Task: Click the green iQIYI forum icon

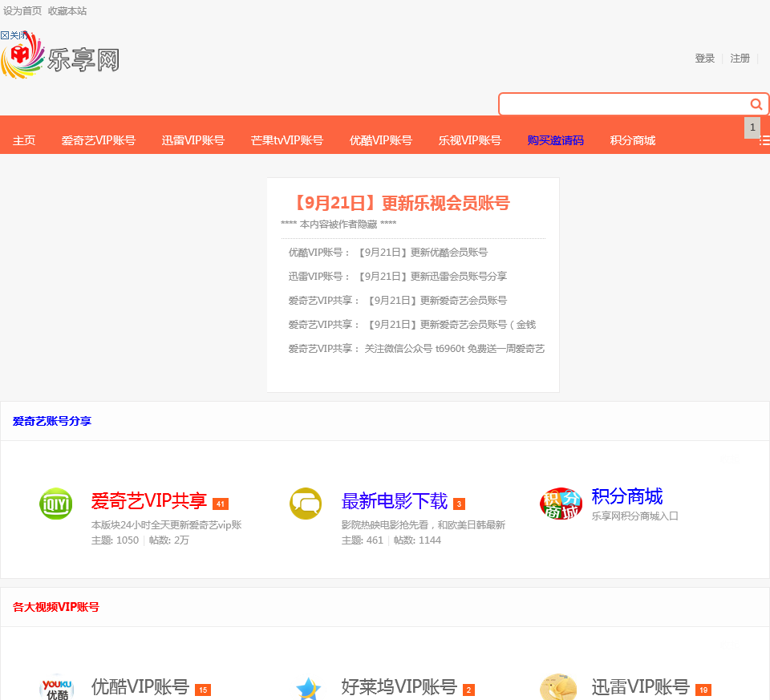Action: tap(56, 504)
